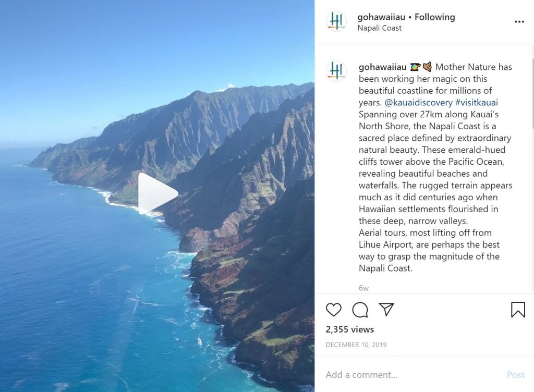This screenshot has width=534, height=392.
Task: Like the post with the heart icon
Action: pos(333,310)
